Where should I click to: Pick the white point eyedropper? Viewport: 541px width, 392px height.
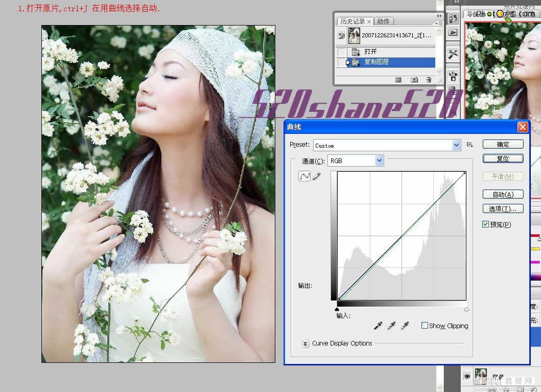[x=405, y=326]
